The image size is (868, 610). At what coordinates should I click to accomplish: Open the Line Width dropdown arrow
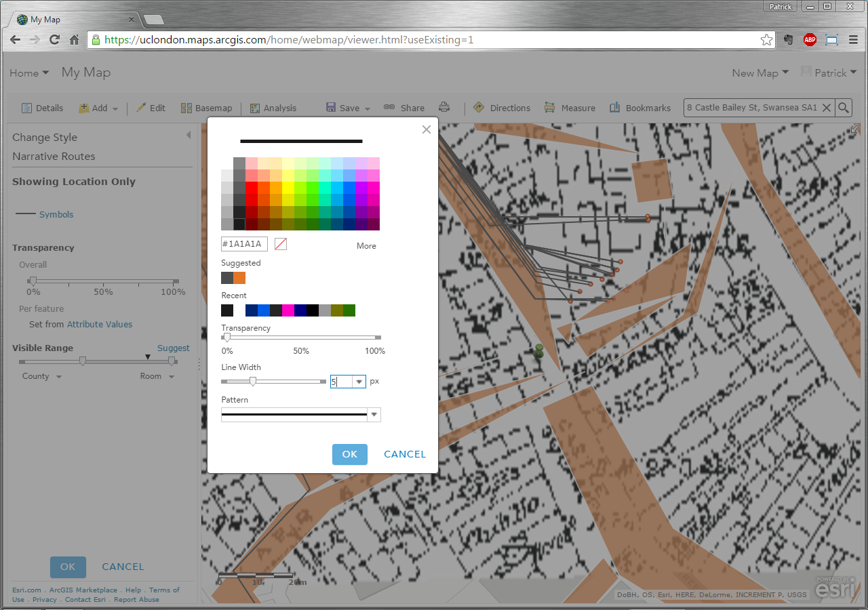[x=359, y=382]
